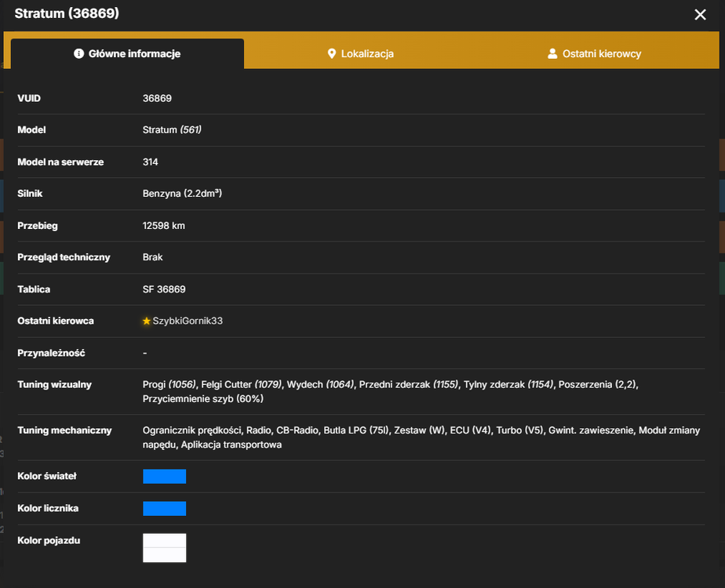The width and height of the screenshot is (725, 588).
Task: Click the info icon on Główne informacje
Action: pyautogui.click(x=78, y=53)
